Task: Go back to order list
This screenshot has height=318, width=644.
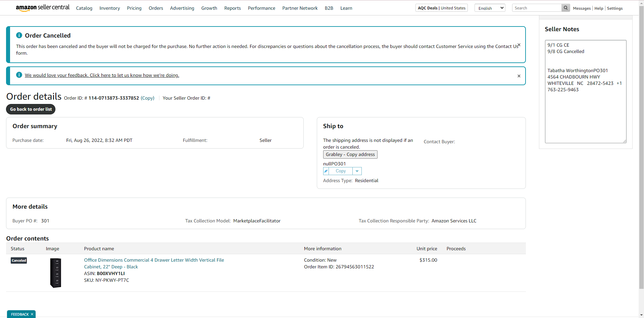Action: (31, 109)
